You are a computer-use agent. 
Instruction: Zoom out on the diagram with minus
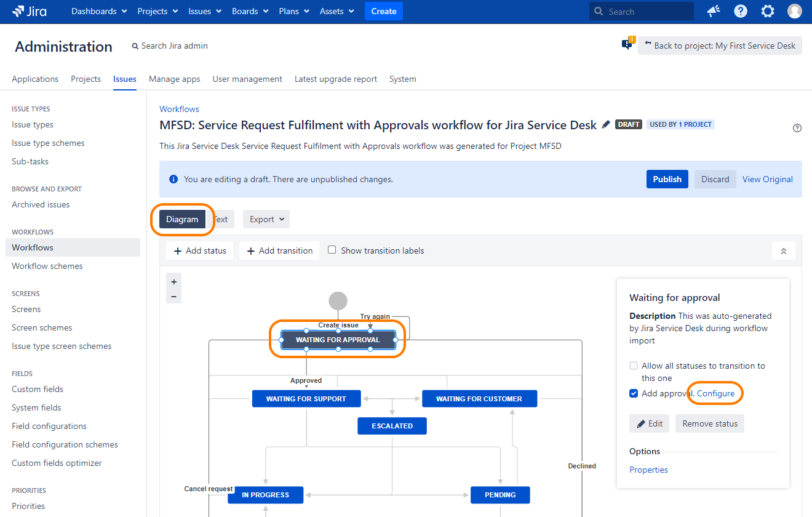(174, 297)
